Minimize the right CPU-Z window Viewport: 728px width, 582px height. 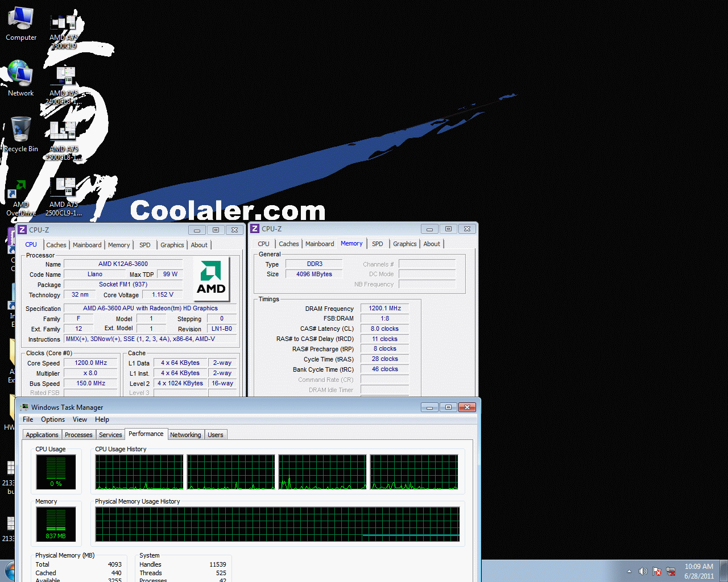pyautogui.click(x=429, y=229)
